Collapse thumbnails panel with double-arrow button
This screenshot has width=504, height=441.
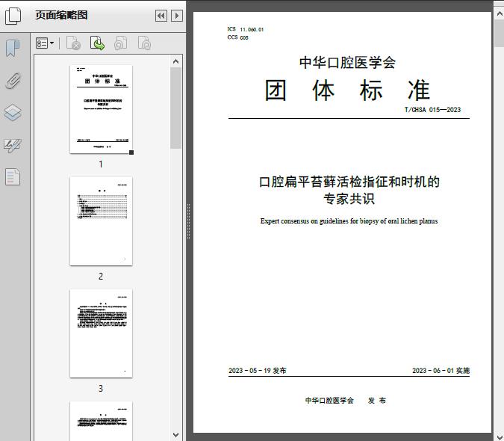[161, 16]
